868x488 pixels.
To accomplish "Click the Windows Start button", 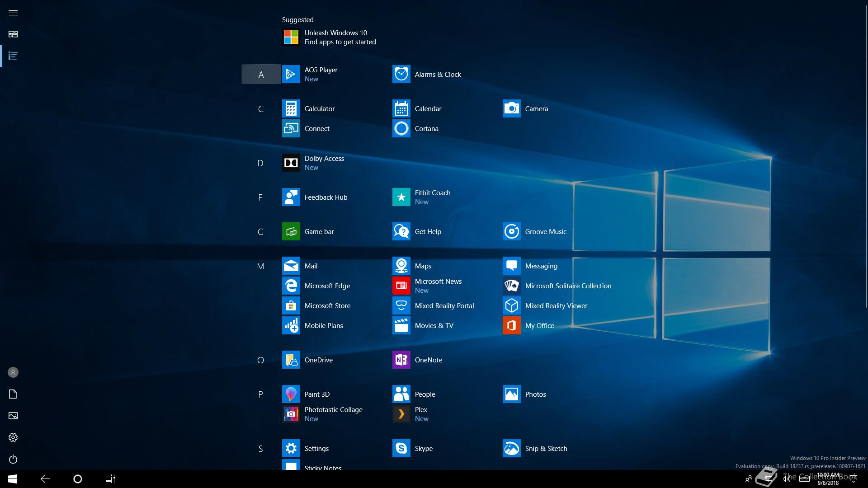I will click(x=13, y=479).
